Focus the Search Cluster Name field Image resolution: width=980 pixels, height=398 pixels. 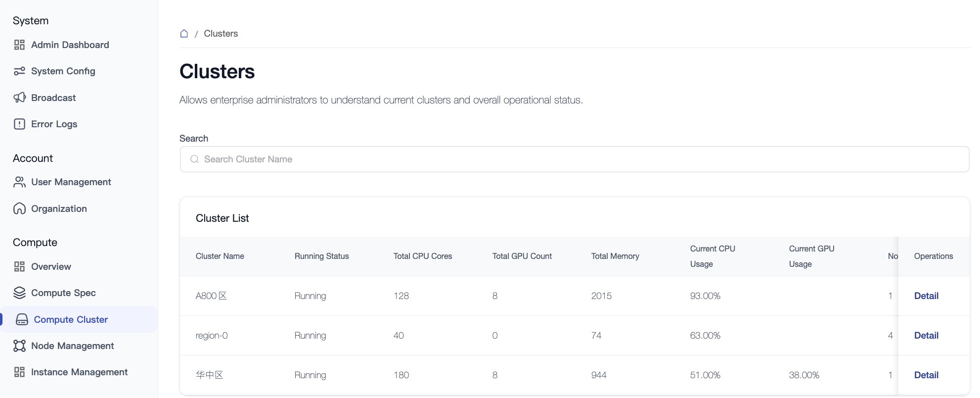(x=574, y=159)
